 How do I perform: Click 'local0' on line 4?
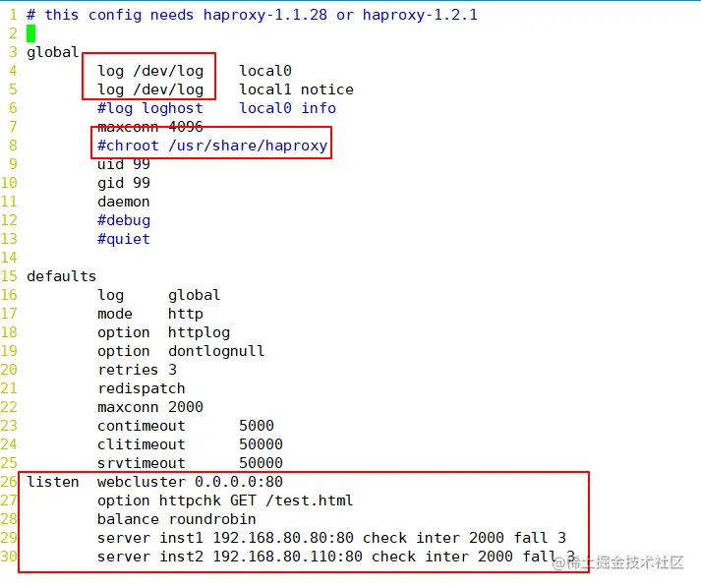tap(265, 71)
